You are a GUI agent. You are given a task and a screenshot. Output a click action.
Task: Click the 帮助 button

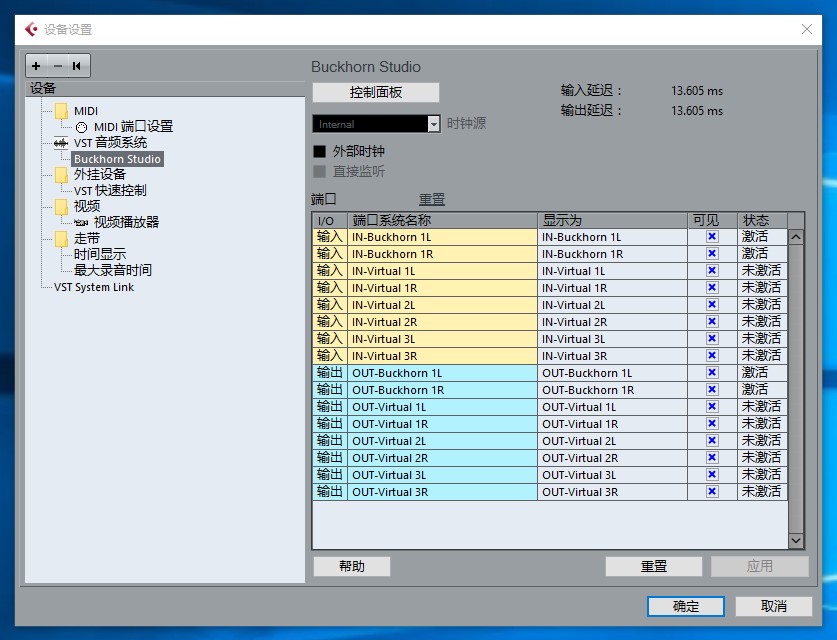[x=352, y=566]
